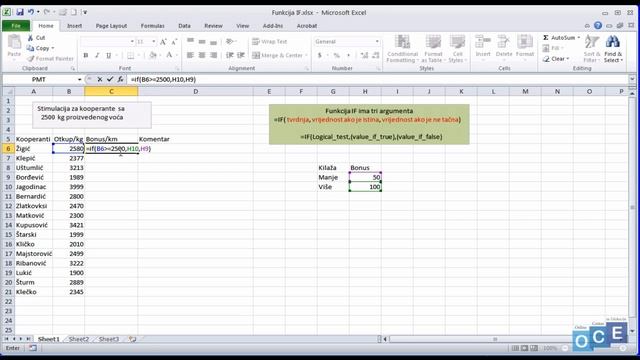Open the Name Box dropdown showing PMT

click(80, 79)
